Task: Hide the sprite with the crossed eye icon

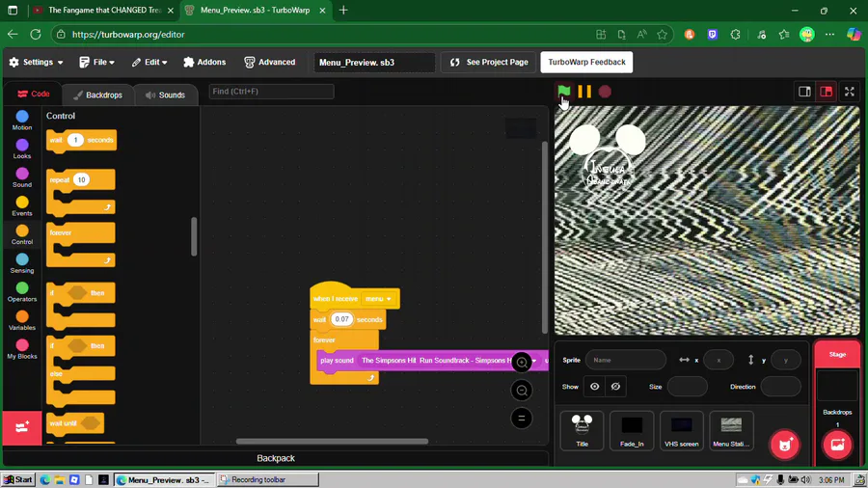Action: click(615, 387)
